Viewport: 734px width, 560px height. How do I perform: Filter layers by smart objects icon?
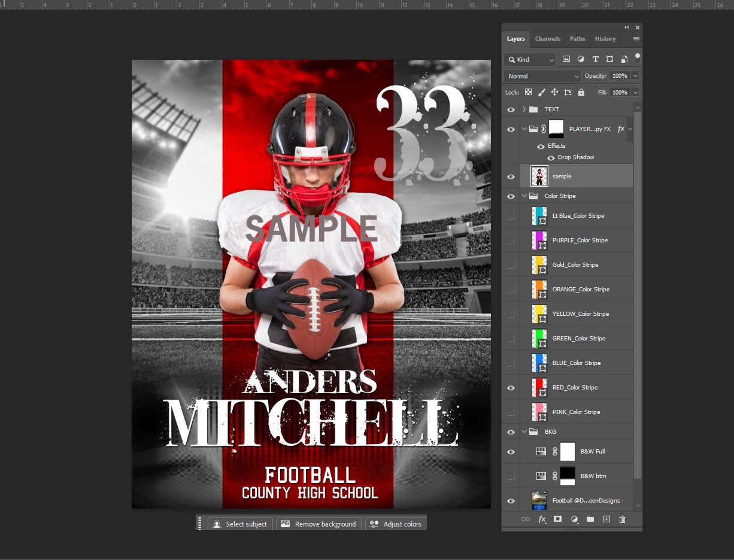624,59
